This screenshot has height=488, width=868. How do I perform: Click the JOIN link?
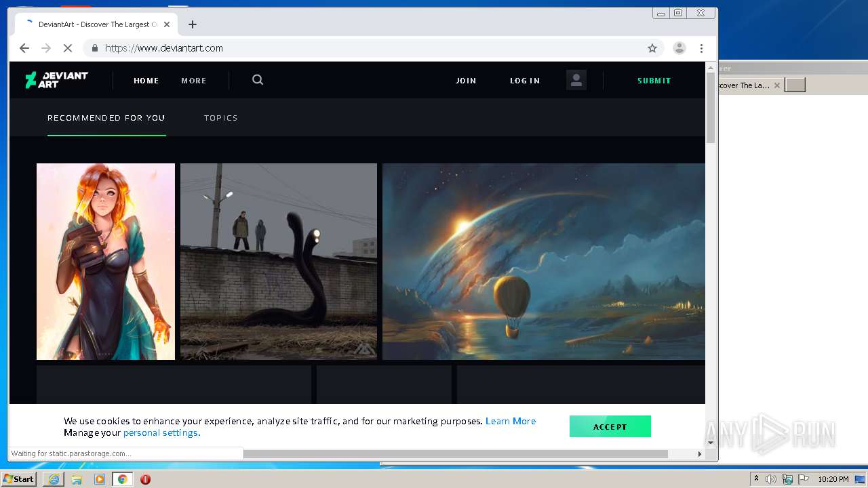click(466, 81)
